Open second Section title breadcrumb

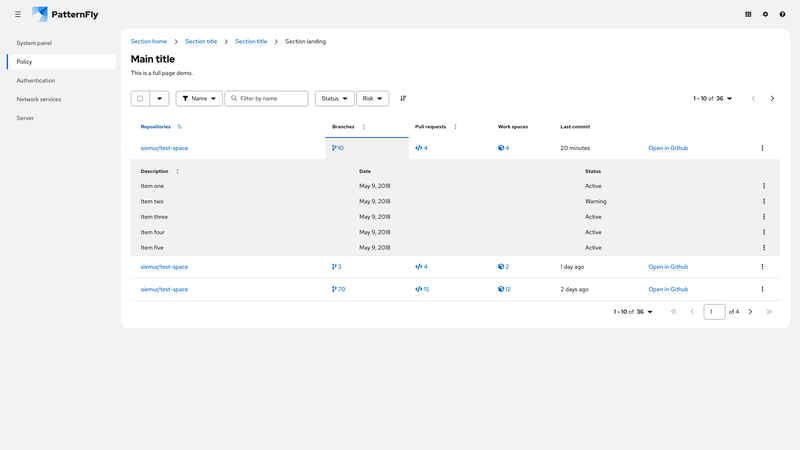pos(251,41)
